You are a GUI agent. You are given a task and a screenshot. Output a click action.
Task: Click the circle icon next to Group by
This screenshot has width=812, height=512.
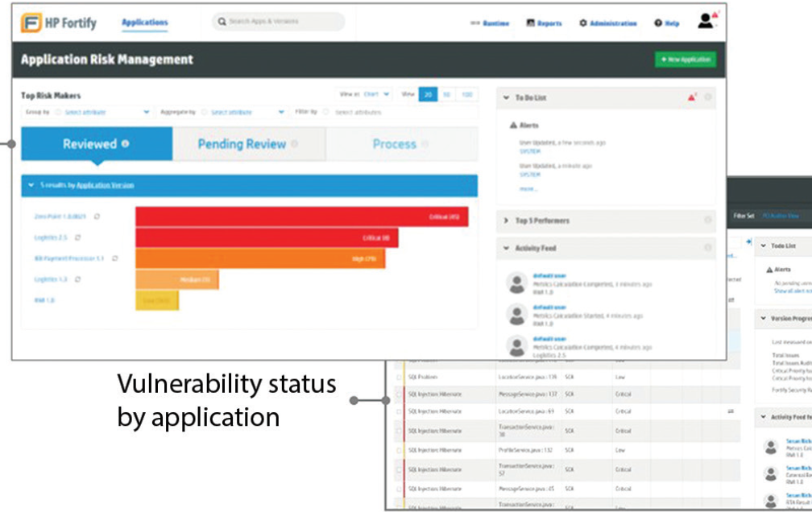pos(58,112)
